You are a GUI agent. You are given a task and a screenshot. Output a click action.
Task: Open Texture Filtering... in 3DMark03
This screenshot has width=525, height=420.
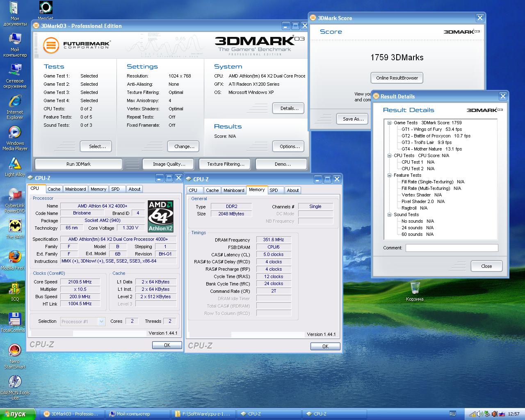pos(226,164)
